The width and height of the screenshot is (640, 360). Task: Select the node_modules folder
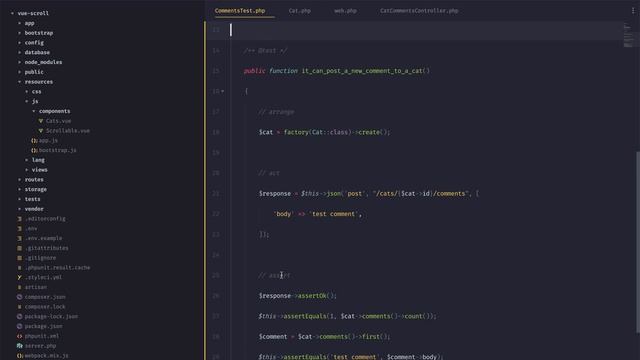[x=43, y=62]
